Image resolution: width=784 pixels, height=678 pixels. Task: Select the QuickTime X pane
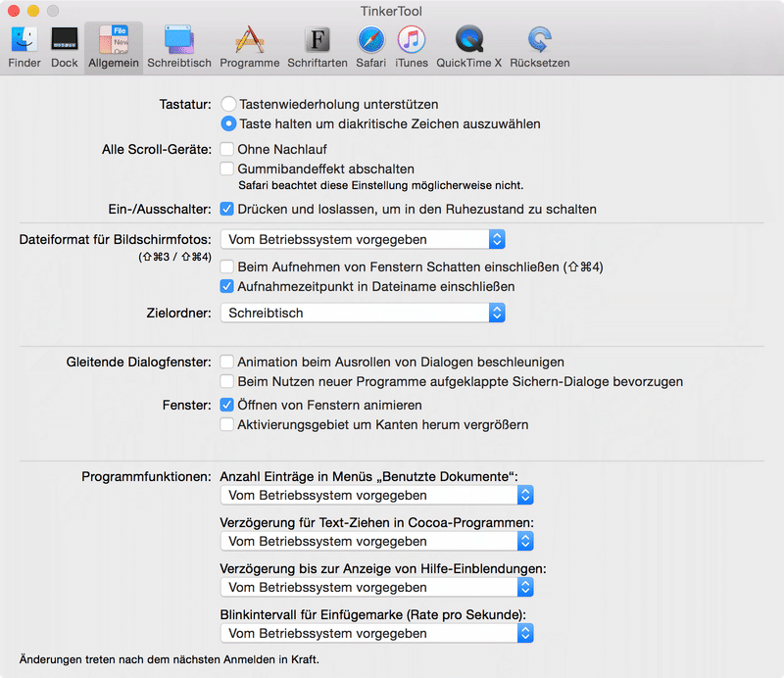coord(468,46)
